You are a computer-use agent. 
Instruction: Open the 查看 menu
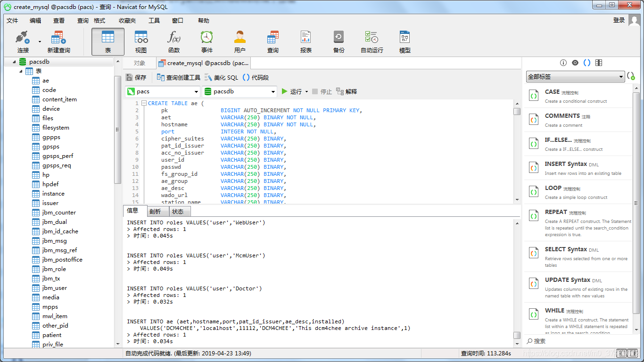(59, 20)
